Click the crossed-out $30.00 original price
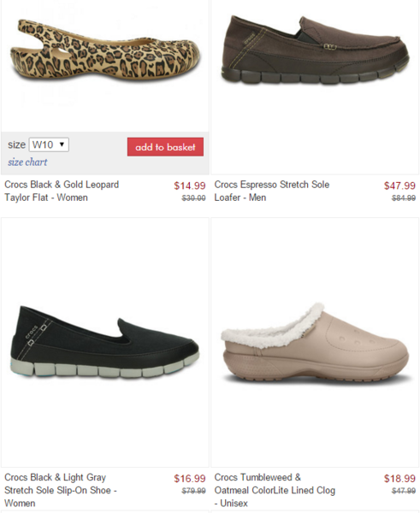This screenshot has width=420, height=513. coord(194,198)
